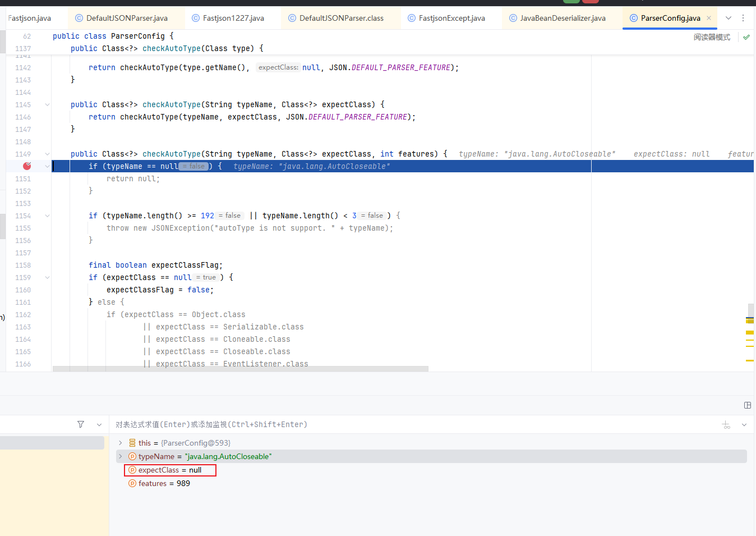
Task: Fold the if block at line 1159
Action: [47, 278]
